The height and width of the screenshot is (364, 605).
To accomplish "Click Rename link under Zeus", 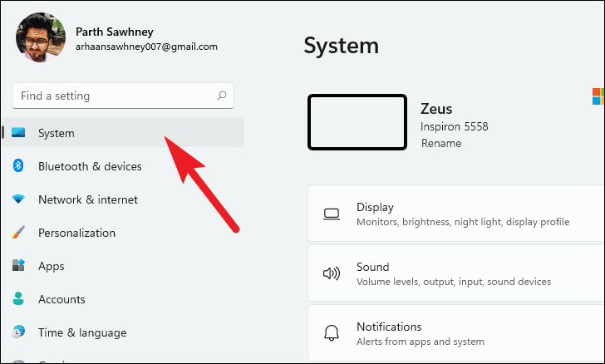I will coord(441,143).
